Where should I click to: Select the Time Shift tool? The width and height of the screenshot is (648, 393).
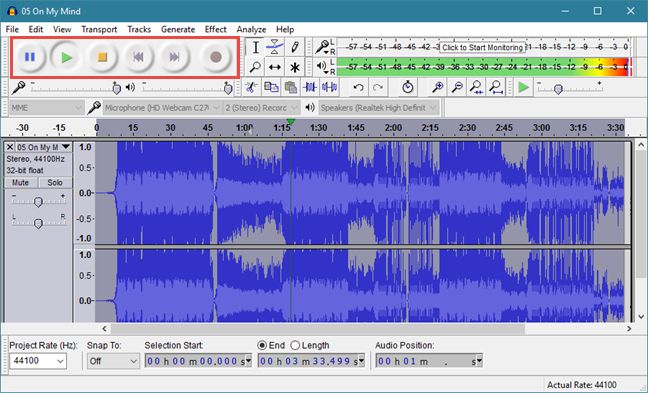[275, 67]
